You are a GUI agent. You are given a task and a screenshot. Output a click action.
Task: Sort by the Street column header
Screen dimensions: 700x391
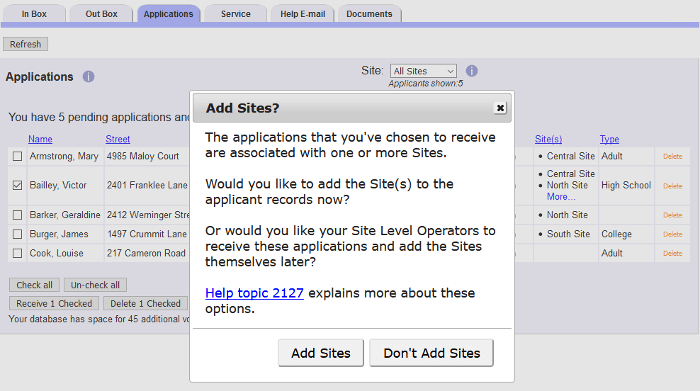click(x=118, y=139)
